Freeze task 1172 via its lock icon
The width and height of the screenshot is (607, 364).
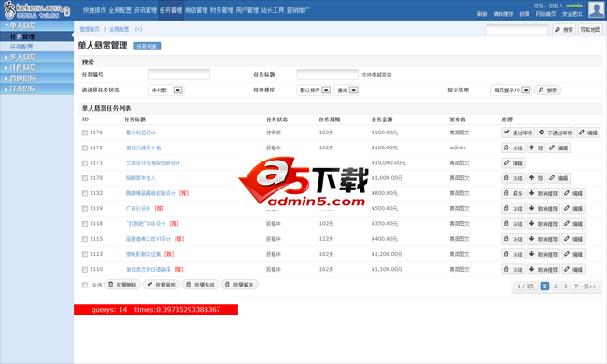(506, 147)
